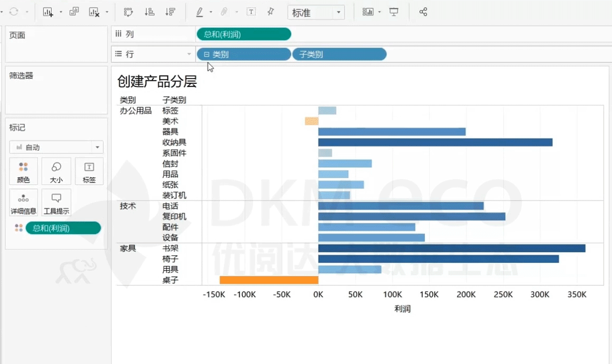Select the 子类别 pill on rows shelf

point(339,54)
